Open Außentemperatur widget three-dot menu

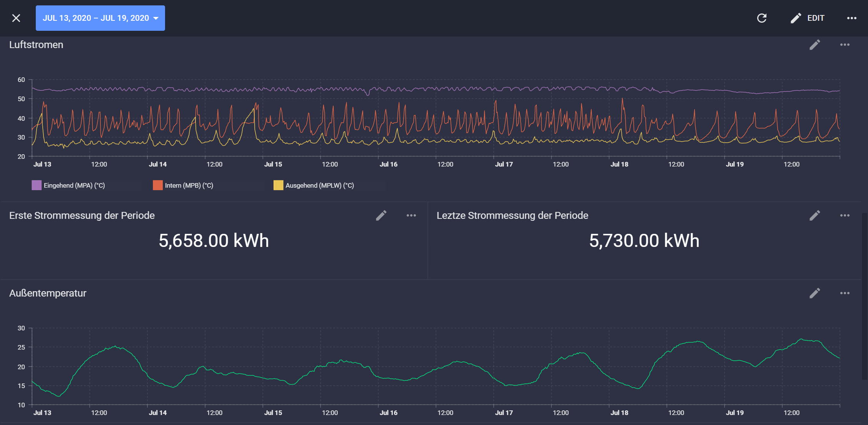pos(845,293)
